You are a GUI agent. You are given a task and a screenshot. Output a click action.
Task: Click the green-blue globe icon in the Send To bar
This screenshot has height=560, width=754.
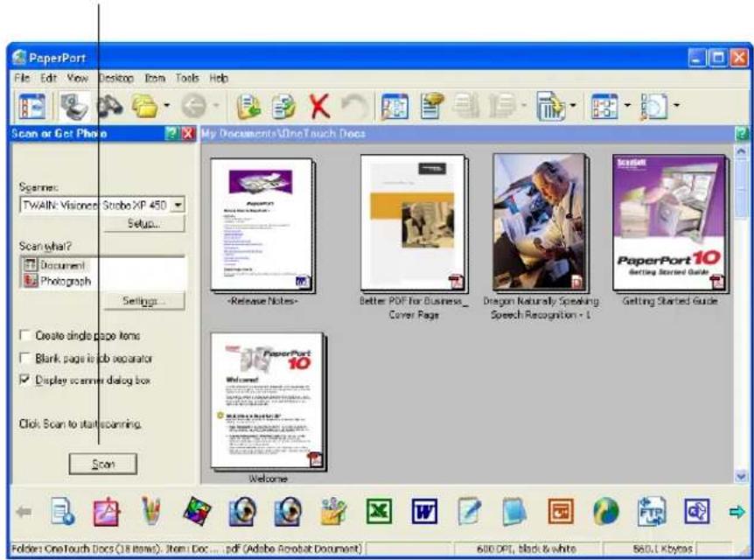click(x=606, y=511)
